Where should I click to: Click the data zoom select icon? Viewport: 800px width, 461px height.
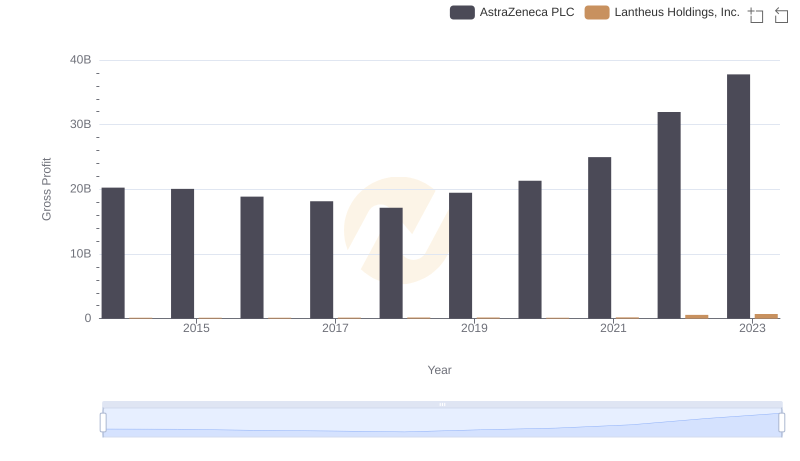tap(756, 15)
